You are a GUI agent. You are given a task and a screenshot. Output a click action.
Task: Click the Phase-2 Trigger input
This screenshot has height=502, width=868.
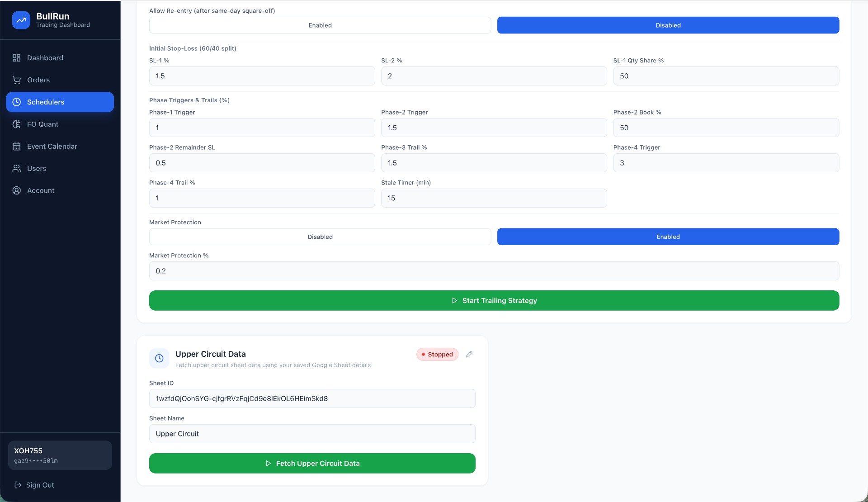point(494,128)
